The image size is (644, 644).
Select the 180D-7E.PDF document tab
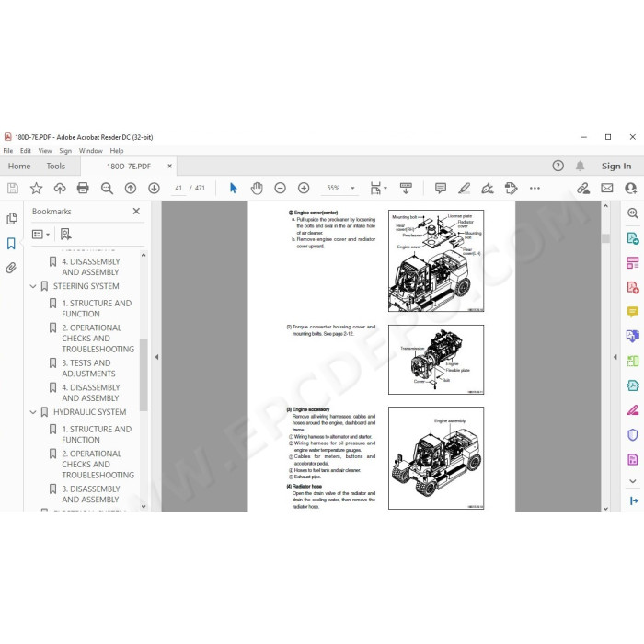(x=129, y=167)
